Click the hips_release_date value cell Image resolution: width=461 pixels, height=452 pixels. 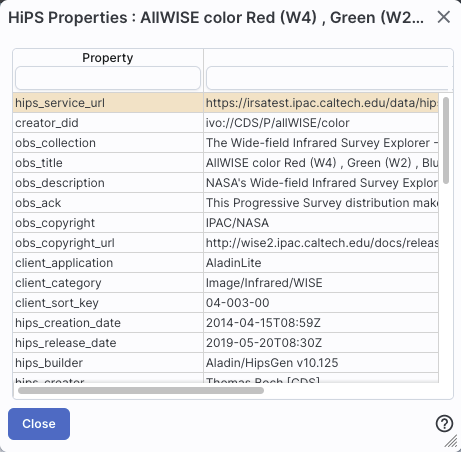[x=321, y=343]
